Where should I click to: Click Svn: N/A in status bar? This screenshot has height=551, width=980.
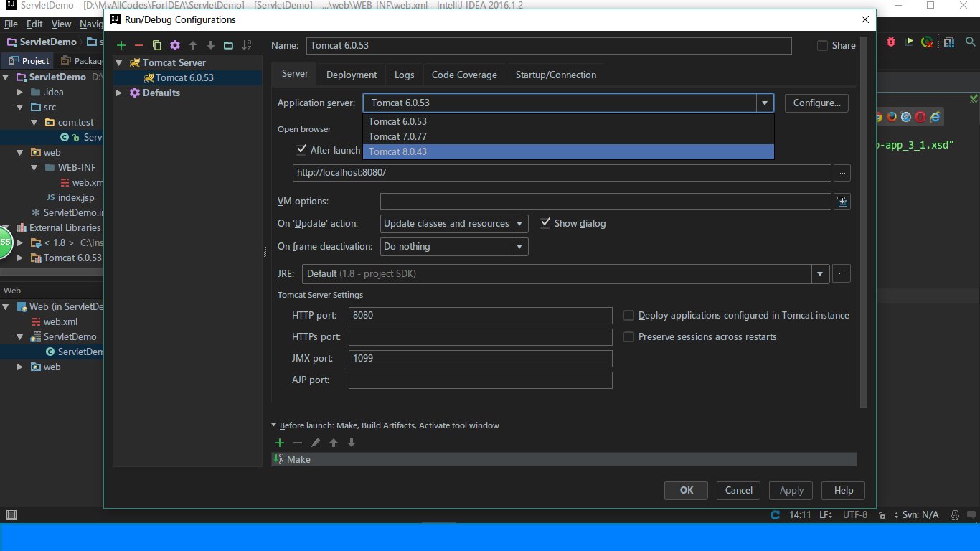click(x=920, y=514)
